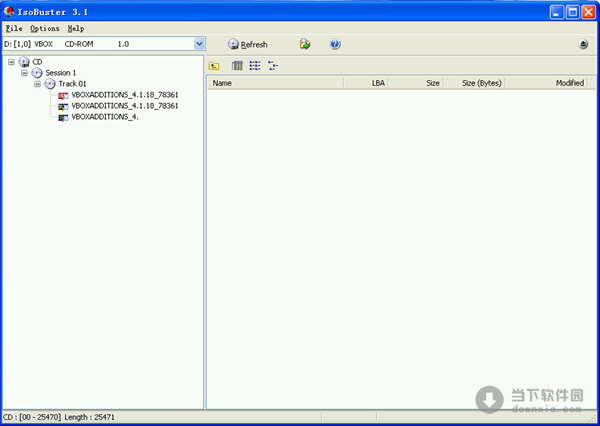Image resolution: width=600 pixels, height=426 pixels.
Task: Collapse the Session 1 node
Action: click(x=24, y=73)
